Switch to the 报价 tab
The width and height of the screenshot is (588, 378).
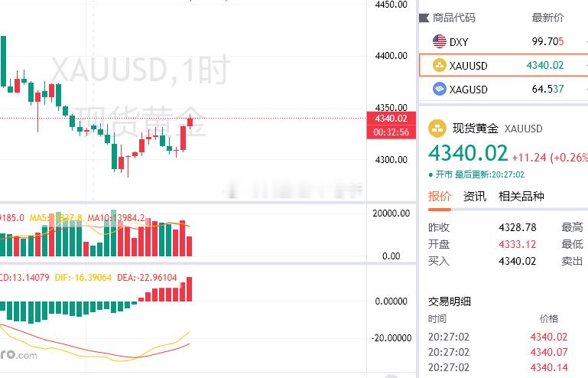[x=440, y=197]
